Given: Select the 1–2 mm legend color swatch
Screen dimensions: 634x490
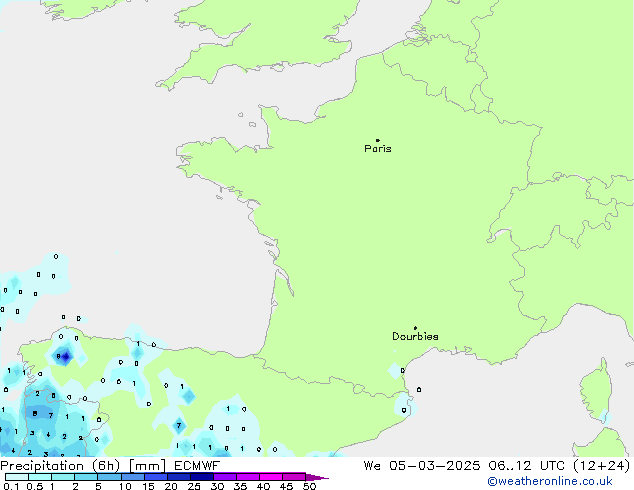Looking at the screenshot, I should point(63,477).
